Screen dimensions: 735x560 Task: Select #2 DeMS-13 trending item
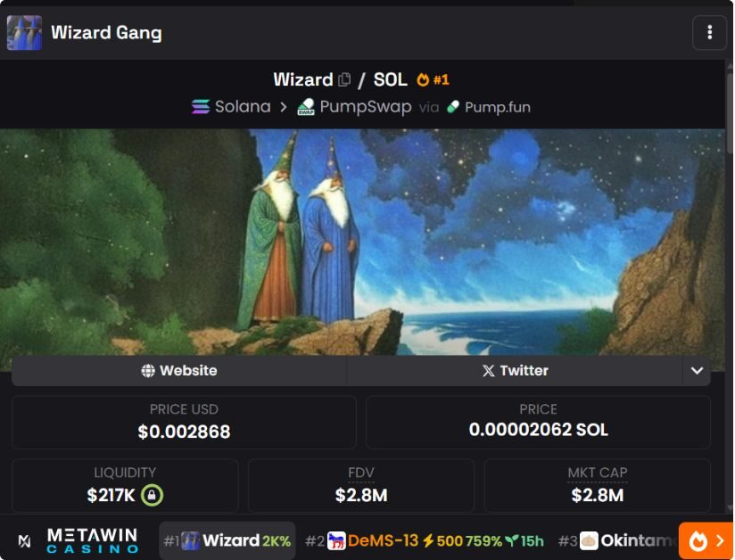[425, 540]
